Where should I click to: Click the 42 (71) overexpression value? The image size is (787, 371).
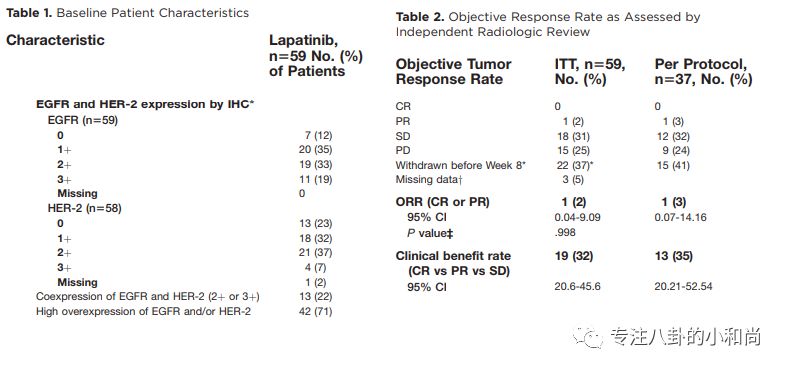[x=315, y=311]
